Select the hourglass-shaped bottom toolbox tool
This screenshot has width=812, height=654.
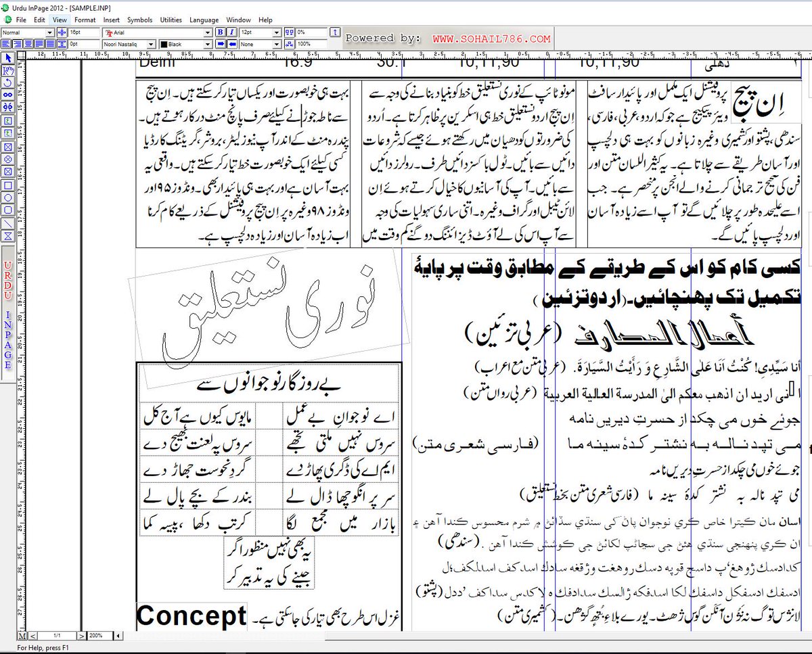8,236
